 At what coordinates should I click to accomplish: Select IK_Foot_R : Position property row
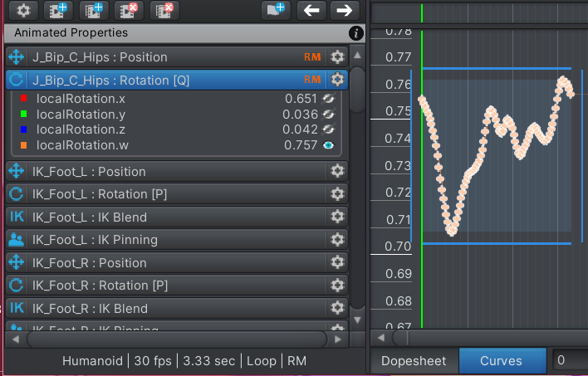(177, 263)
